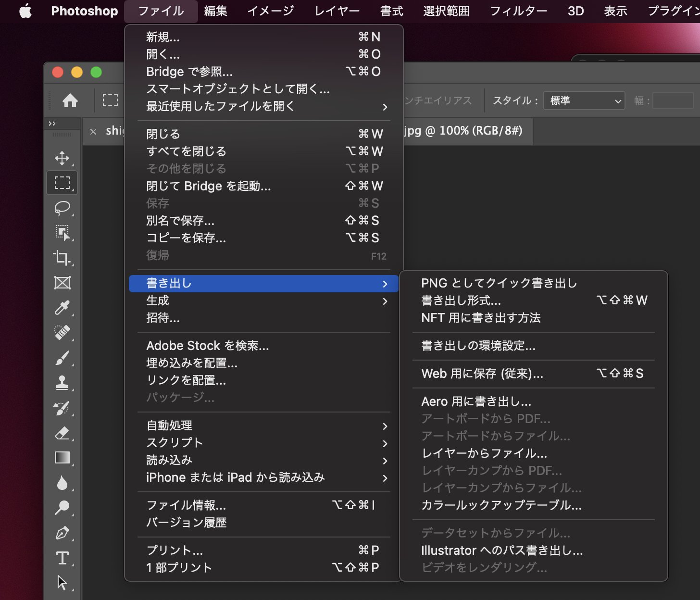
Task: Open the フィルター menu
Action: pyautogui.click(x=518, y=11)
